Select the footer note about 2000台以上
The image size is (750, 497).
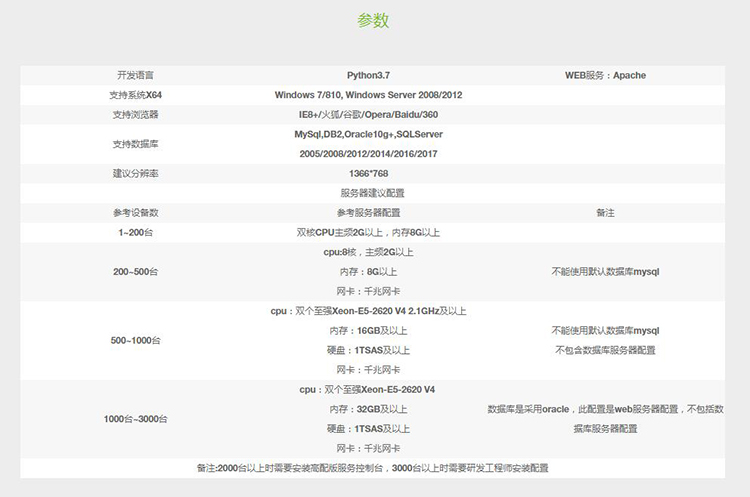click(x=372, y=468)
